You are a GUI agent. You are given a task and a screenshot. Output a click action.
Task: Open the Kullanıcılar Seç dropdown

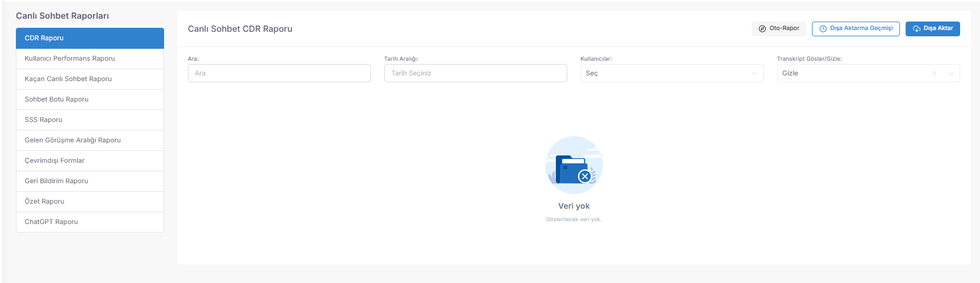point(672,73)
